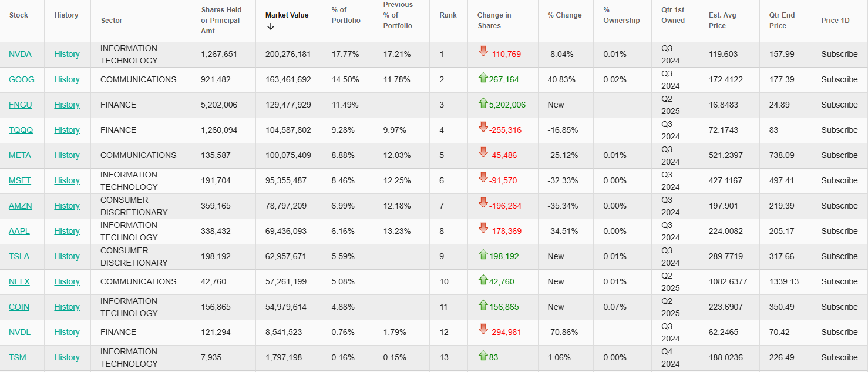Click the red down arrow in META row
This screenshot has height=372, width=868.
pos(483,152)
